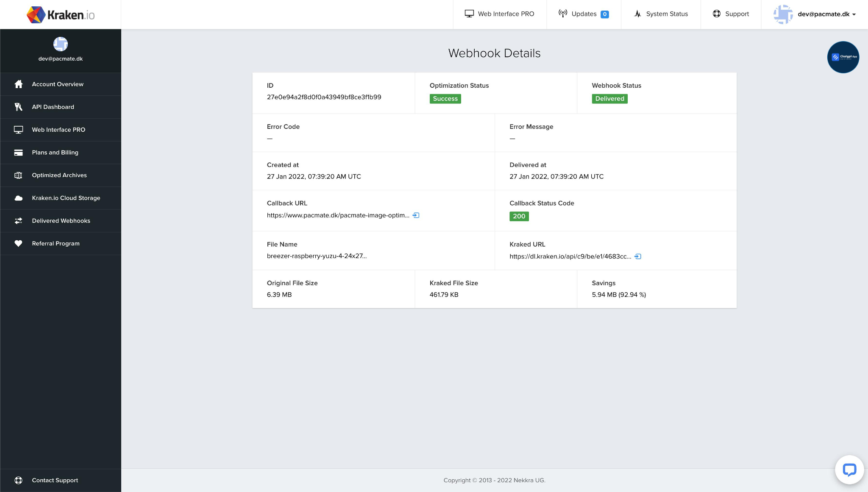Expand the dev@pacmate.dk account dropdown
Screen dimensions: 868x492
coord(826,14)
